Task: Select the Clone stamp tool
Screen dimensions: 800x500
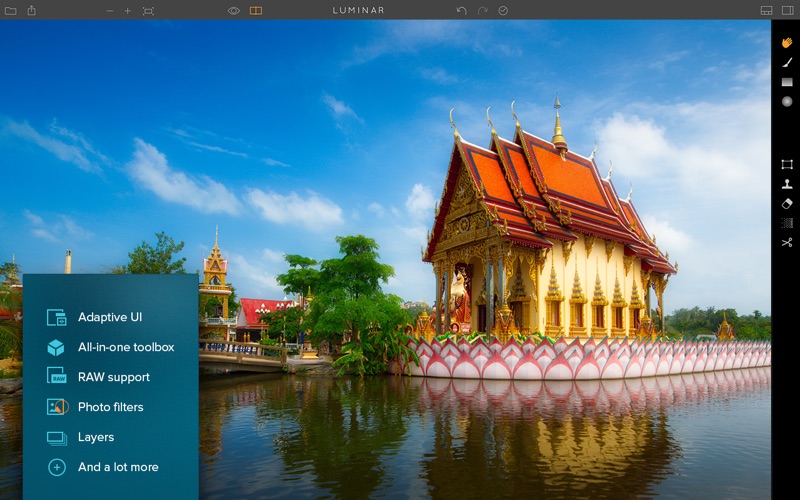Action: 787,184
